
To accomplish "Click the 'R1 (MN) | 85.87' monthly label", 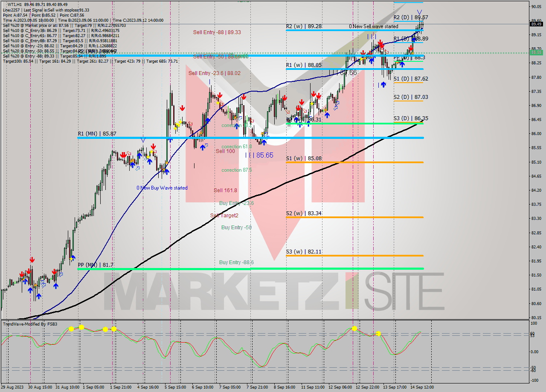I will point(98,134).
